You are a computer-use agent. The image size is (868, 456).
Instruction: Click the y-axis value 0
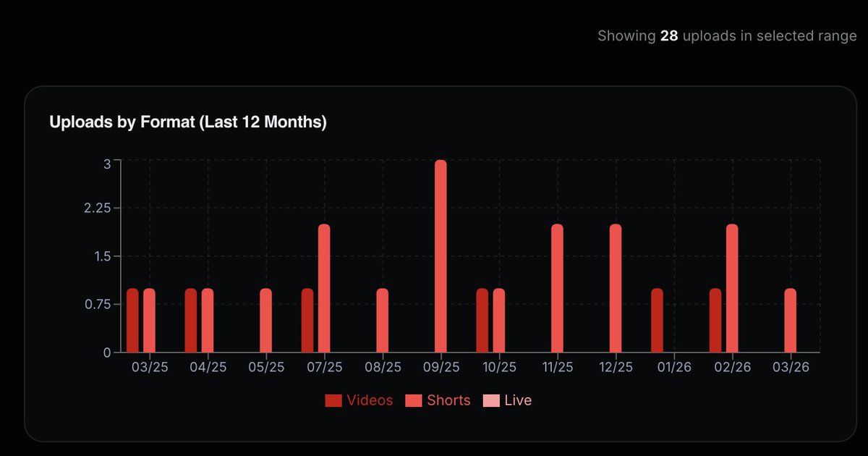click(107, 352)
